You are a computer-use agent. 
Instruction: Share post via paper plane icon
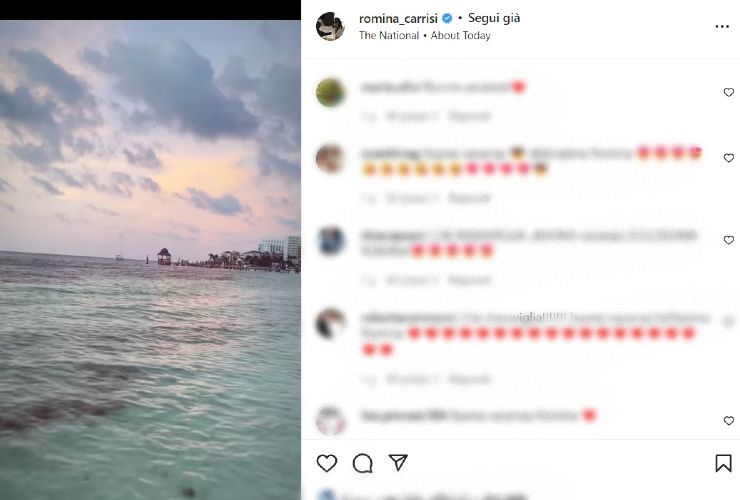coord(398,463)
